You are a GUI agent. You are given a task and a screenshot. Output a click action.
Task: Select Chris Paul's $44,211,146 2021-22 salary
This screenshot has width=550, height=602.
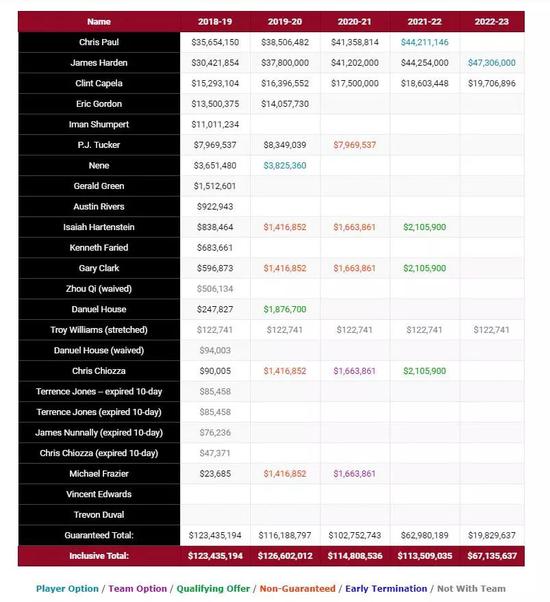point(424,42)
